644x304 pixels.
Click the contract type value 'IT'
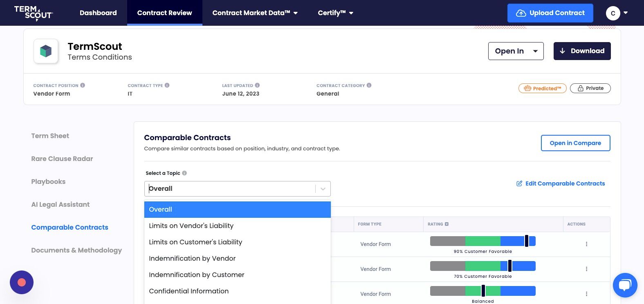130,94
